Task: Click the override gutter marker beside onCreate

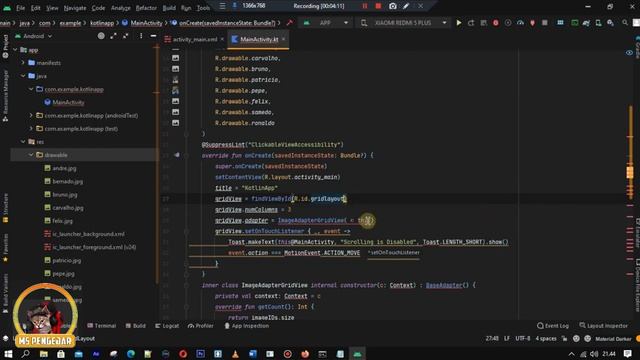Action: coord(176,155)
